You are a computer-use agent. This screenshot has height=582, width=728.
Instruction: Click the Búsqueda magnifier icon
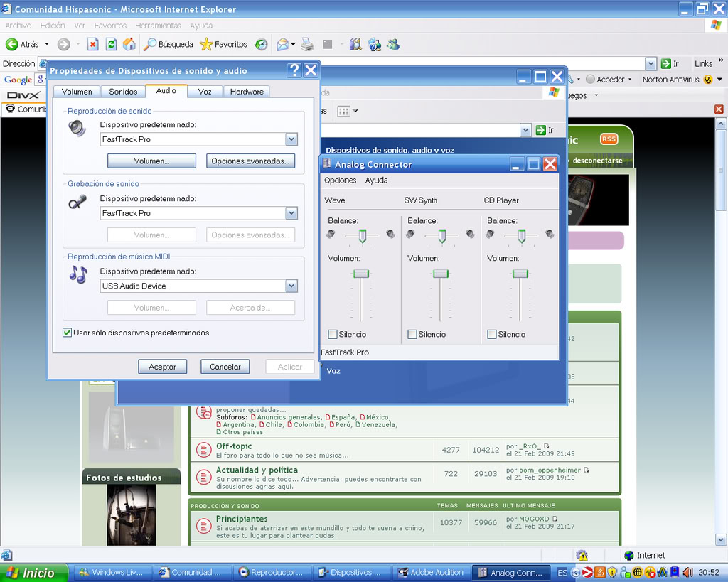(x=150, y=44)
